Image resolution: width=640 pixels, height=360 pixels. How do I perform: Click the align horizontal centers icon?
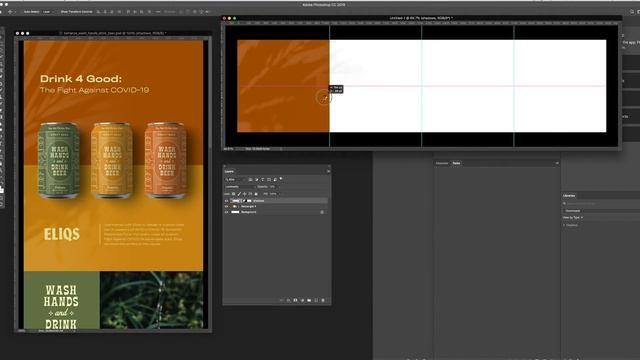105,12
